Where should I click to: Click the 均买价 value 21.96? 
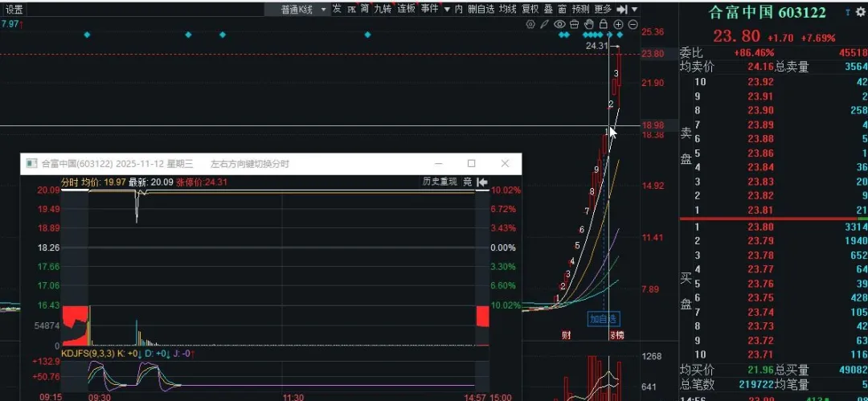click(760, 370)
